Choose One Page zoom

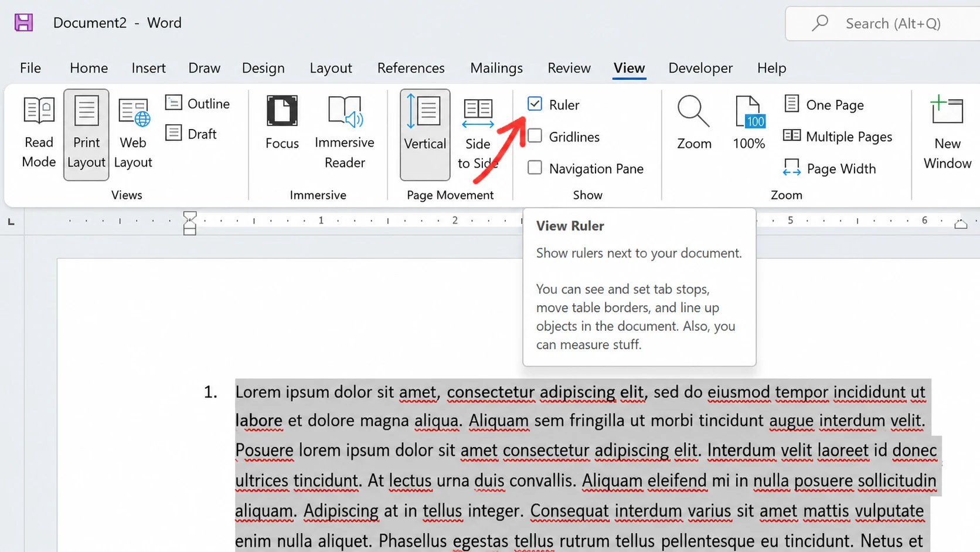tap(824, 104)
